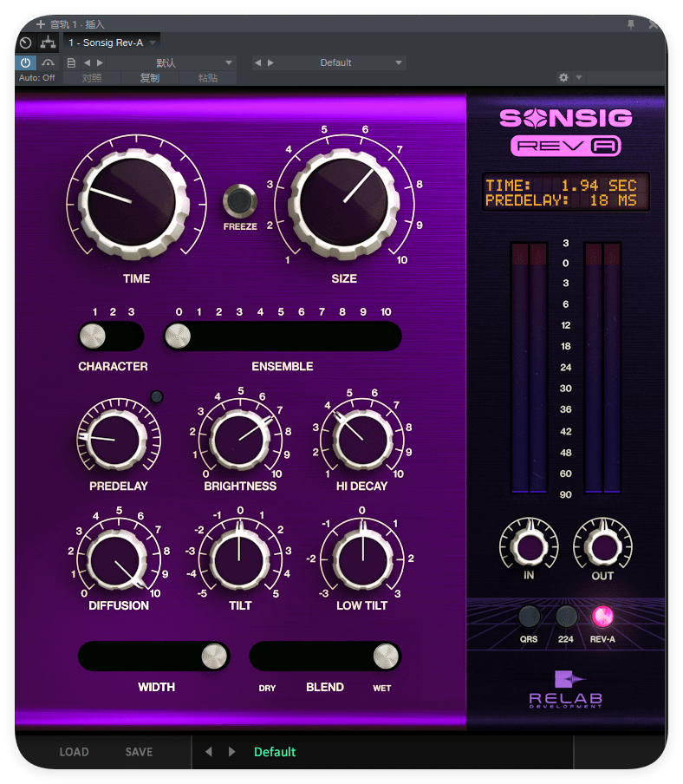Click the ENSEMBLE slider handle
Screen dimensions: 683x784
(178, 336)
